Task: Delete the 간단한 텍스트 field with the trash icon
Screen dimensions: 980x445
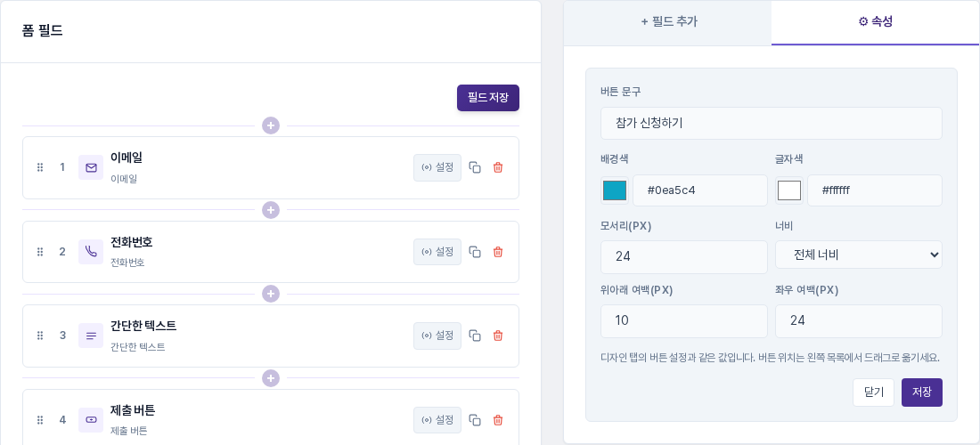Action: coord(498,336)
